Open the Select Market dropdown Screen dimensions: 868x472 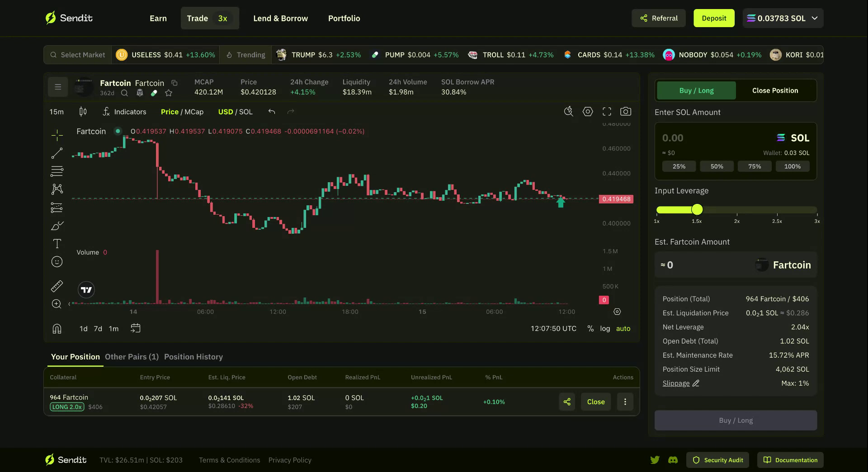click(77, 55)
